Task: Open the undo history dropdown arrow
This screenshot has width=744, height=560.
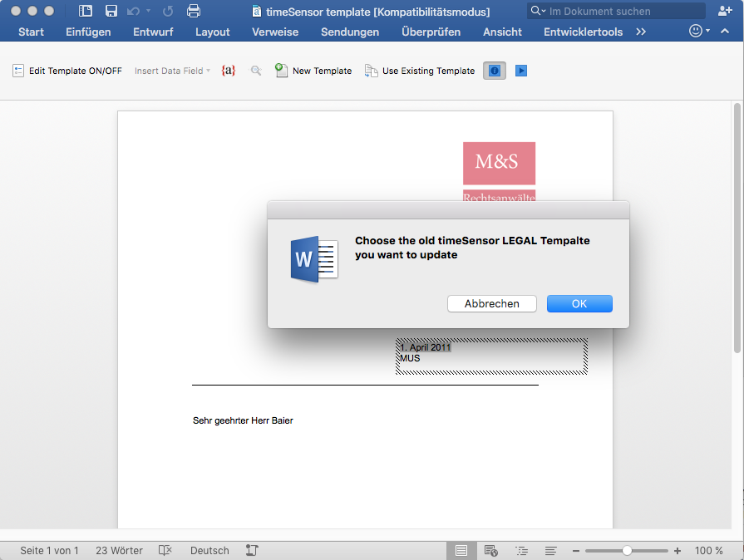Action: click(149, 11)
